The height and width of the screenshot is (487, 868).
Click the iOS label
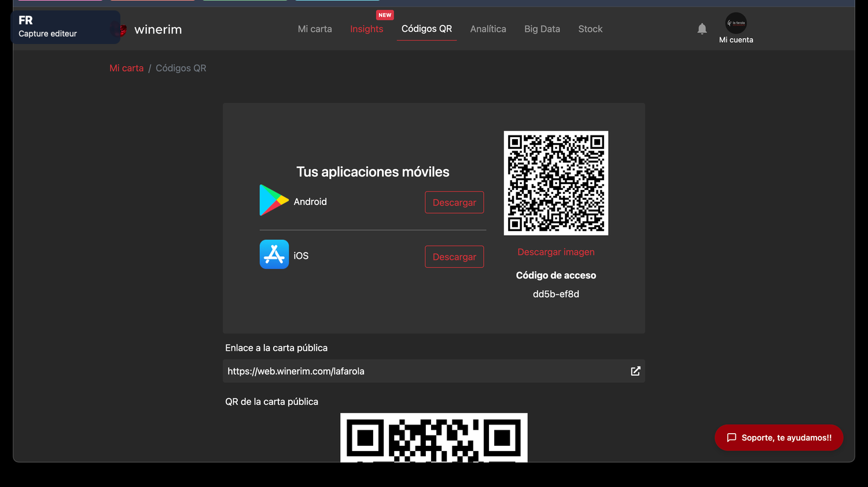pos(301,255)
